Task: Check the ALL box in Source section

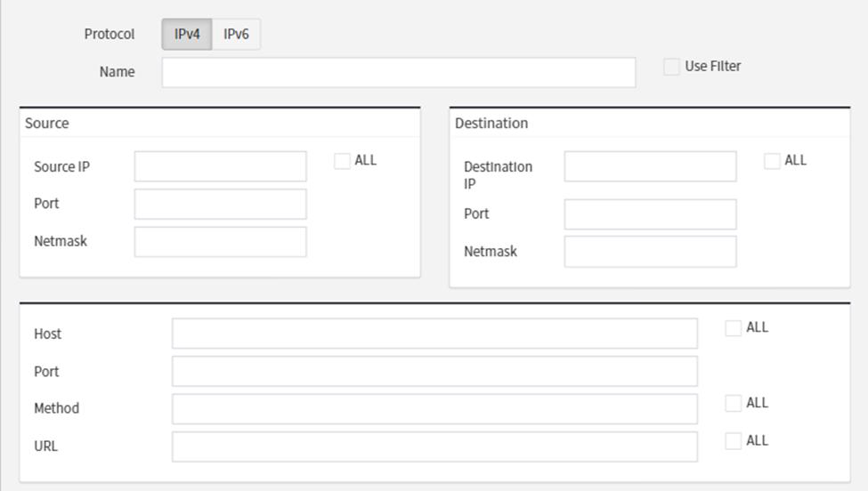Action: coord(342,161)
